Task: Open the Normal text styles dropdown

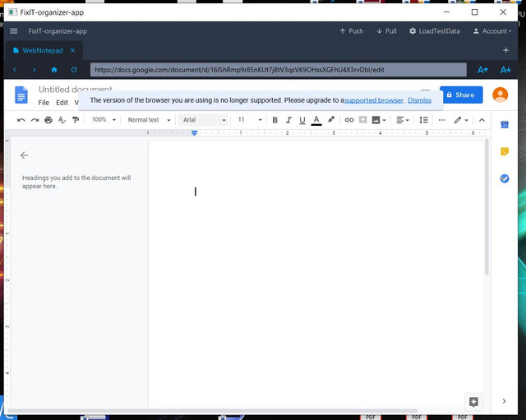Action: (x=150, y=120)
